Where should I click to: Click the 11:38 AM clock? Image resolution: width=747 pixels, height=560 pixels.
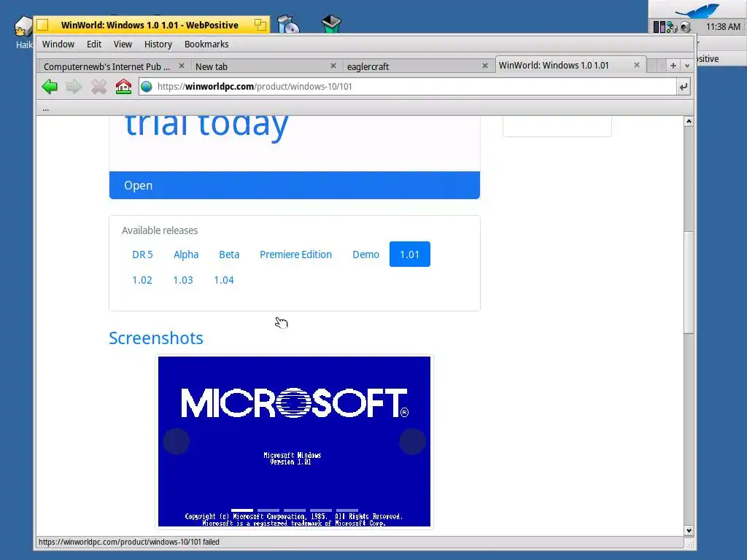723,27
